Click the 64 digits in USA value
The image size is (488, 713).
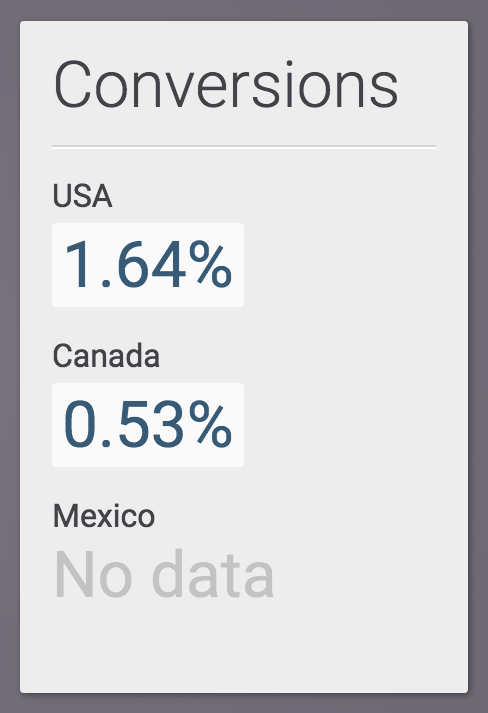point(152,265)
